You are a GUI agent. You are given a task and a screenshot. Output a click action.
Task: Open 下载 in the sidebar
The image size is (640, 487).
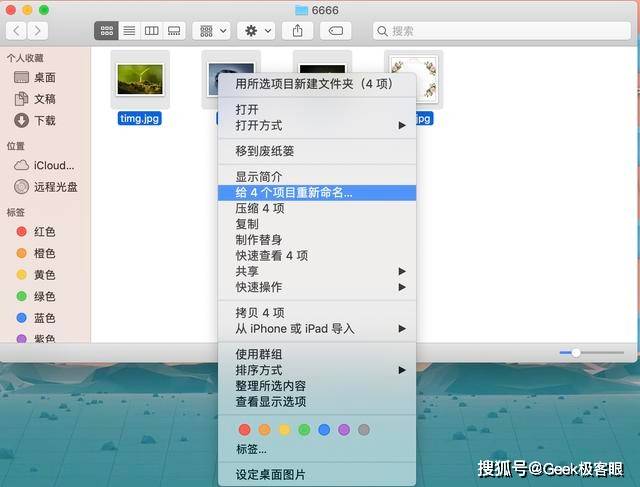[x=45, y=121]
